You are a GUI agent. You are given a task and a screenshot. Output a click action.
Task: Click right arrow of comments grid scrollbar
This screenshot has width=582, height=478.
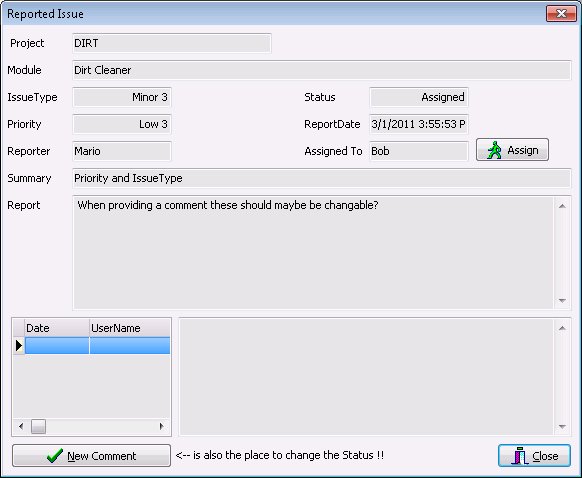click(x=161, y=426)
